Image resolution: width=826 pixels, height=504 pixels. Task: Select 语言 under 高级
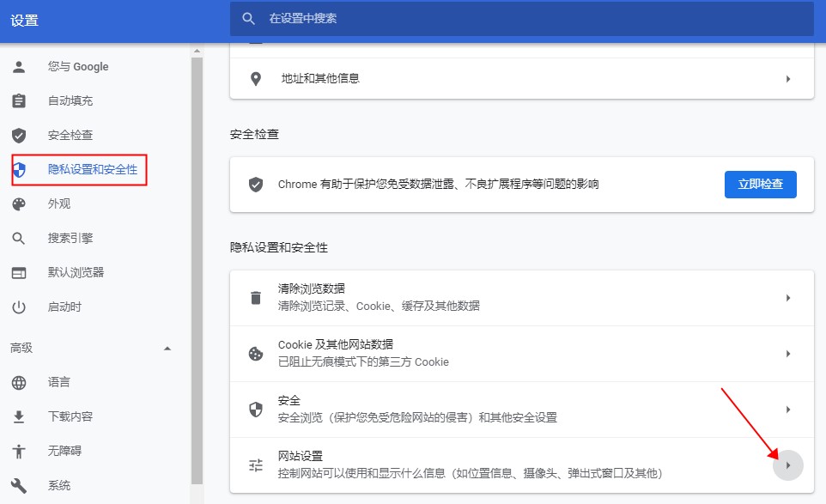(x=59, y=382)
